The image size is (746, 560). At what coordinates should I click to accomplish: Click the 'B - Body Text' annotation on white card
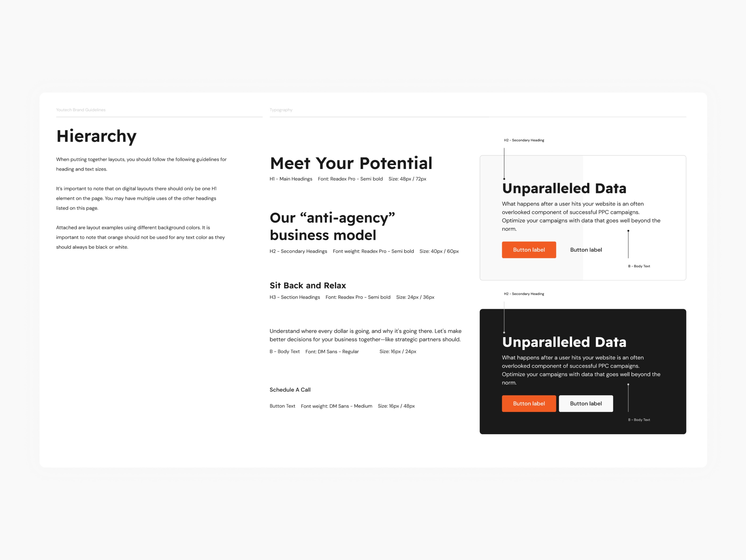(x=639, y=266)
